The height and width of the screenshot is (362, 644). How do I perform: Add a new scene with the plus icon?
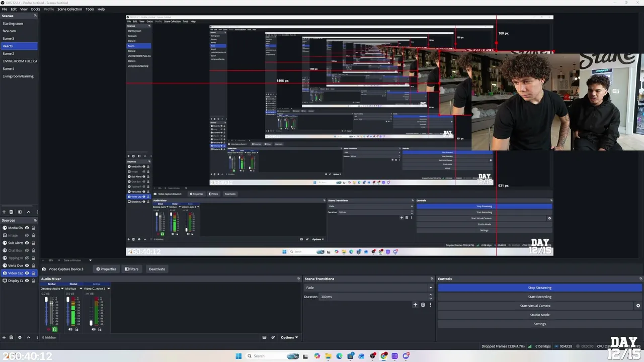click(4, 212)
